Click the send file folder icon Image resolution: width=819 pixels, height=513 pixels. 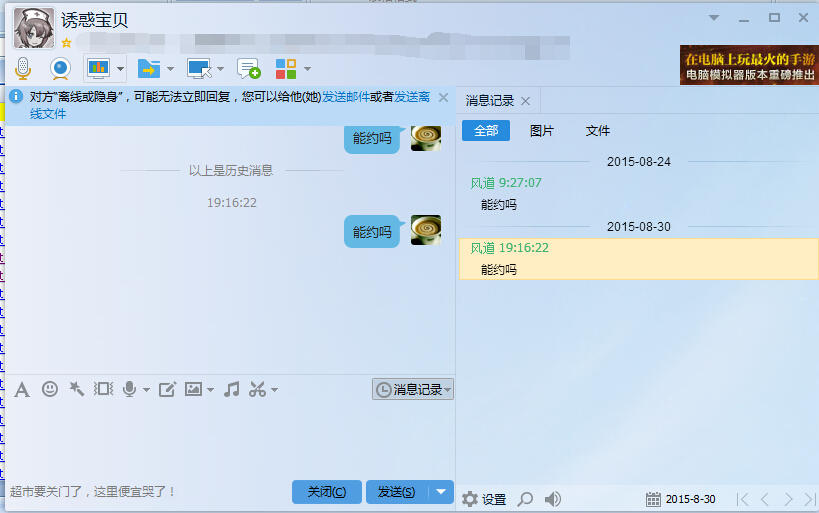point(149,68)
